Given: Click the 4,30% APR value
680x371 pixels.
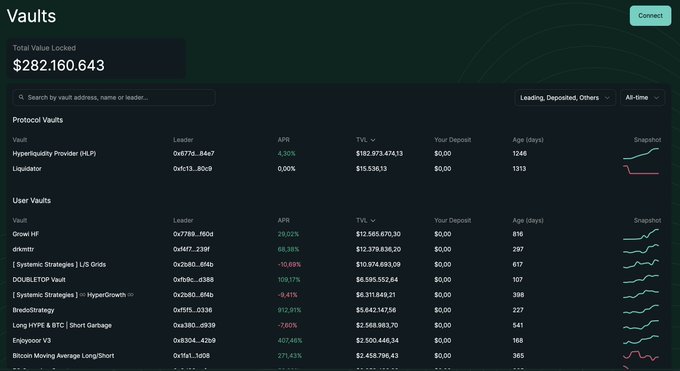Looking at the screenshot, I should pyautogui.click(x=286, y=154).
